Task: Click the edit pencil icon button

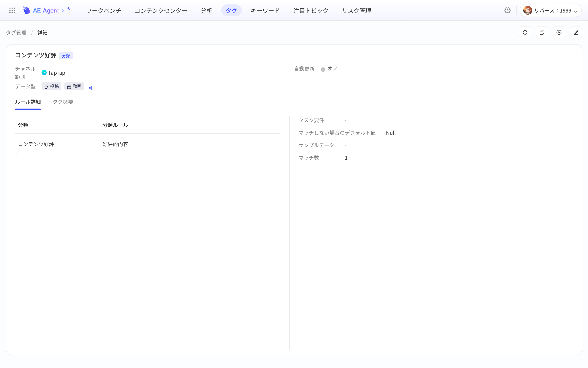Action: coord(576,32)
